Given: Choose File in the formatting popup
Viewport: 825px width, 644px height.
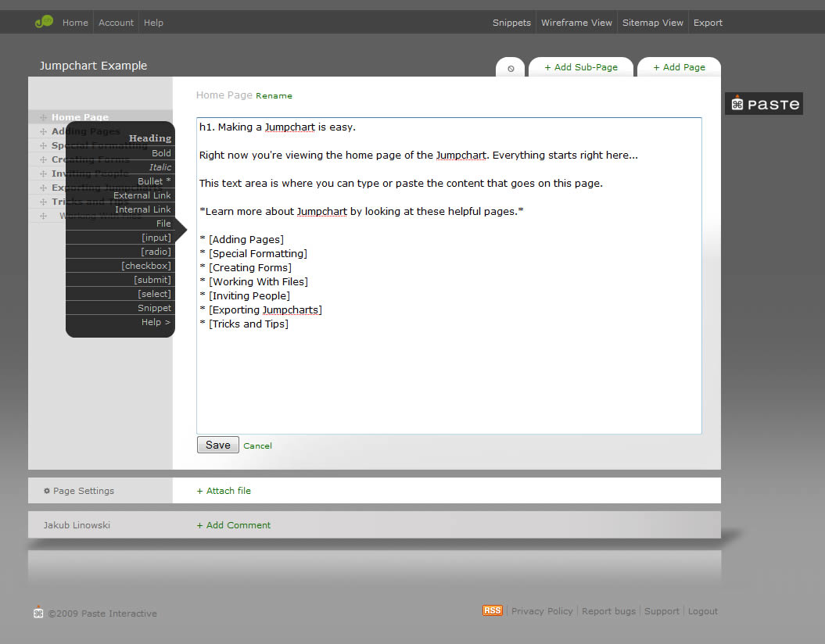Looking at the screenshot, I should [163, 224].
